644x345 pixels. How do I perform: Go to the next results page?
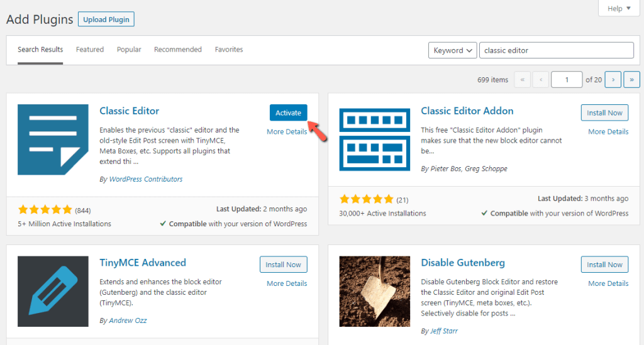tap(613, 80)
